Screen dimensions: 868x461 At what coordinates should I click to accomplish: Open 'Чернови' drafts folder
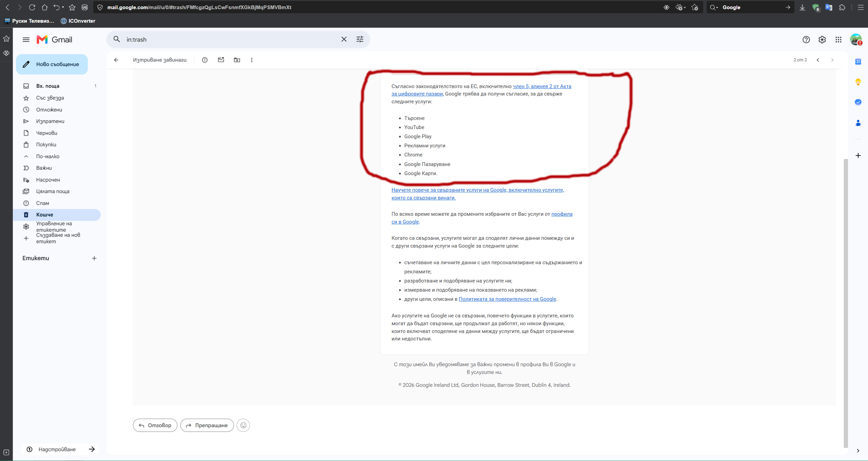point(57,133)
